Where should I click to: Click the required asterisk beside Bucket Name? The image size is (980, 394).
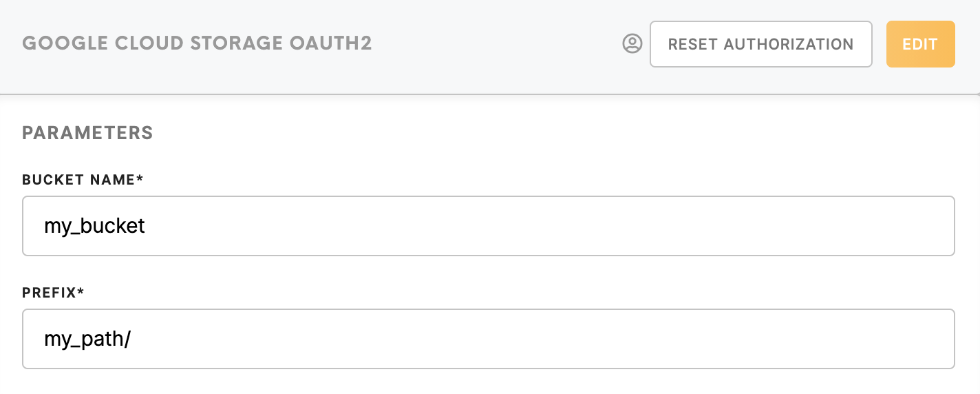click(x=140, y=178)
